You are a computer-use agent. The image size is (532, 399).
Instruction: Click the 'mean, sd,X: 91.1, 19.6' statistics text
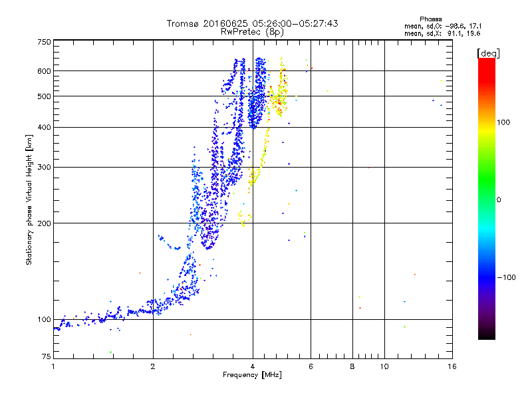tap(442, 34)
